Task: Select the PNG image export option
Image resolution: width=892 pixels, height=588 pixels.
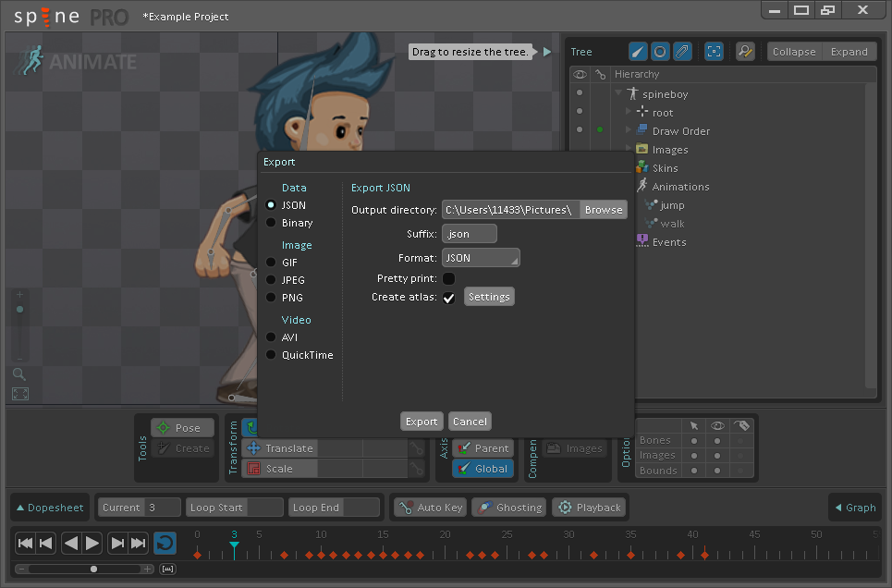Action: (x=271, y=298)
